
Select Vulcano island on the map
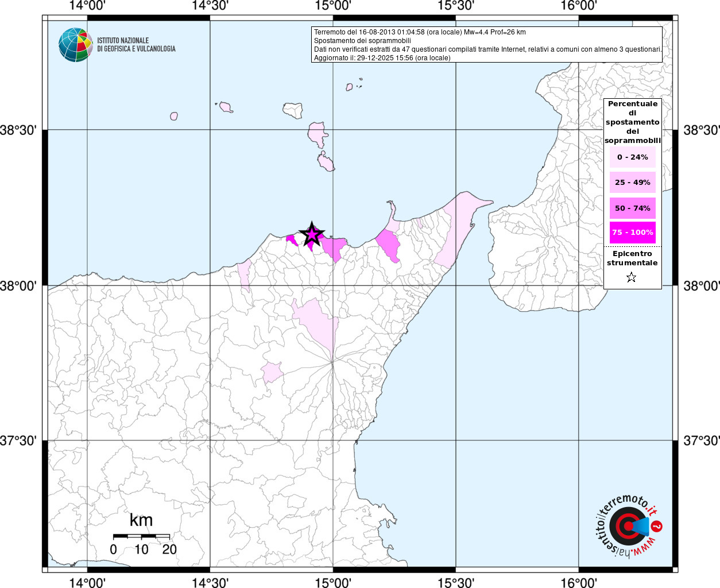coord(327,163)
